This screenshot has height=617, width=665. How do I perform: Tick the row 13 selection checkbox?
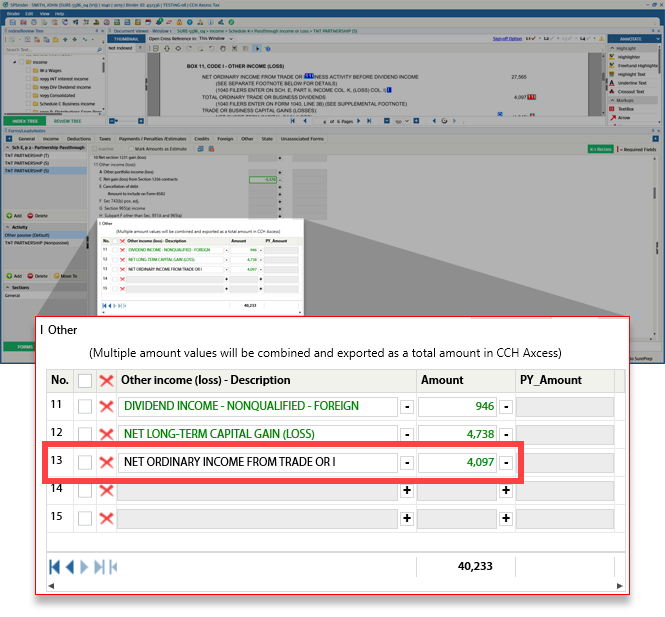pyautogui.click(x=85, y=462)
